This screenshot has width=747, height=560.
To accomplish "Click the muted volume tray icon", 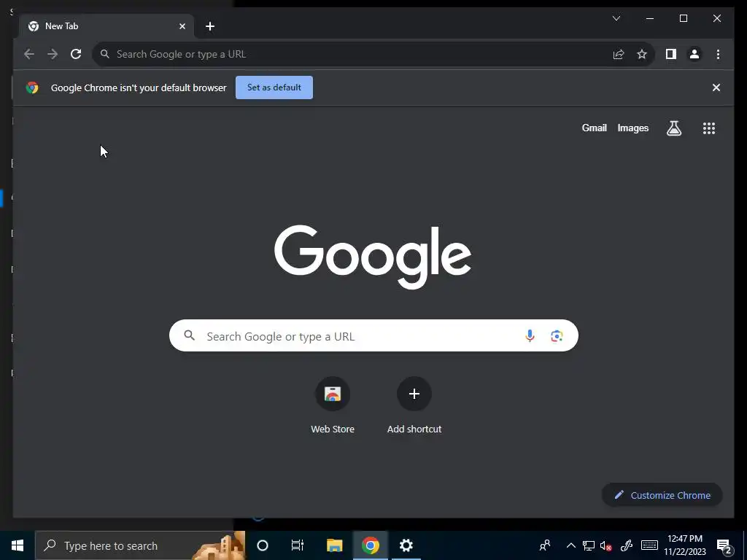I will [606, 545].
